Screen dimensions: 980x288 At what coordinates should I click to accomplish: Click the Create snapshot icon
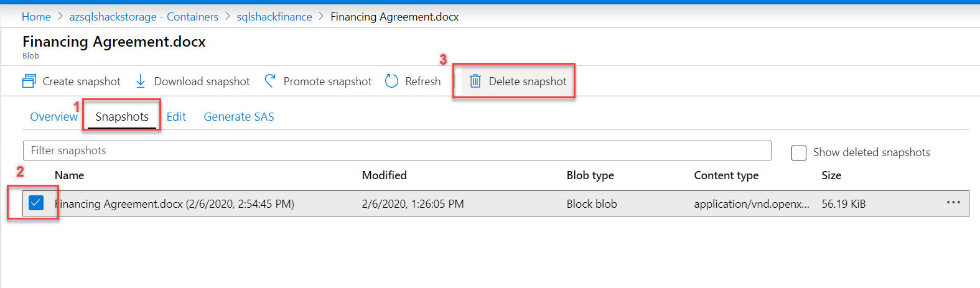click(29, 81)
